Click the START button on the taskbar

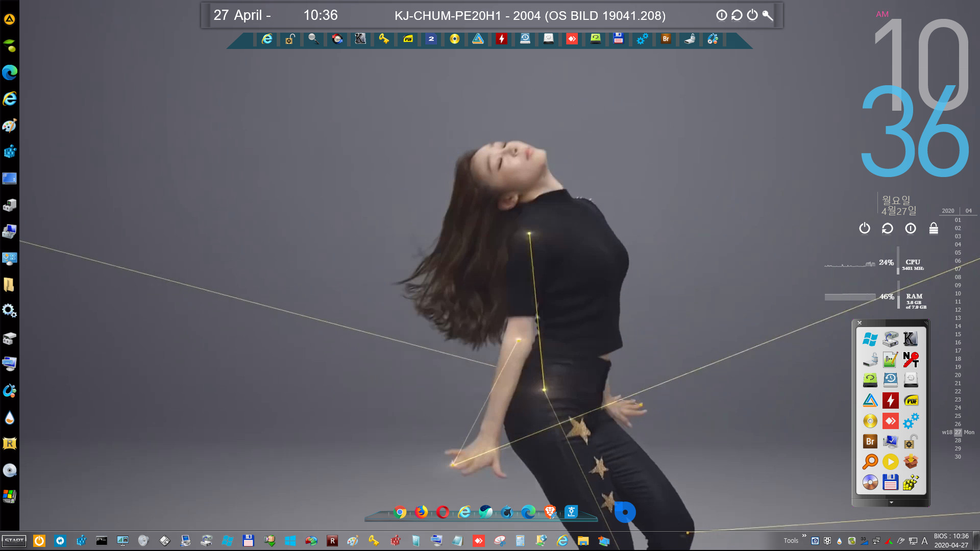pos(14,541)
